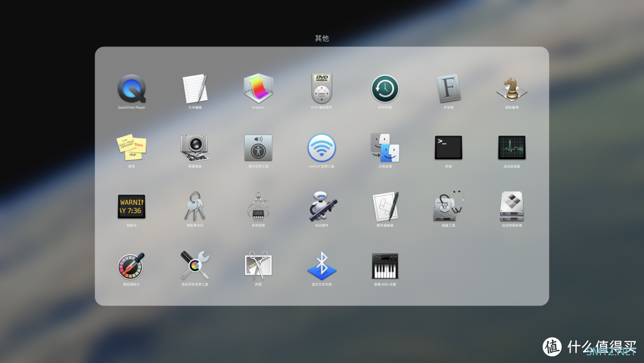Open 系统信息 (System Information)
The width and height of the screenshot is (644, 363).
pos(258,207)
